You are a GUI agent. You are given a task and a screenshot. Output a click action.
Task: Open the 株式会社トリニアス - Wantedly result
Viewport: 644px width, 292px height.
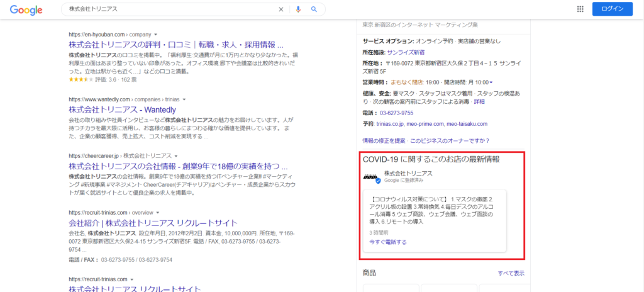123,109
